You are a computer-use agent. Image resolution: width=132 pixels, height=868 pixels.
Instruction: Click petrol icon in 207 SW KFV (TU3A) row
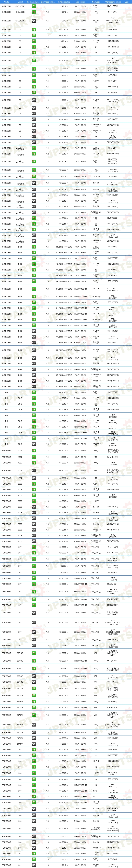[x=34, y=689]
